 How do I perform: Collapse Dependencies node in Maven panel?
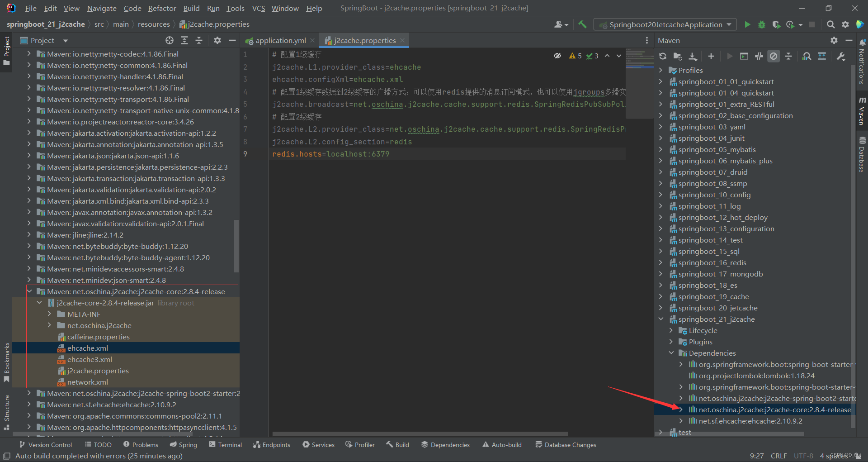[671, 353]
